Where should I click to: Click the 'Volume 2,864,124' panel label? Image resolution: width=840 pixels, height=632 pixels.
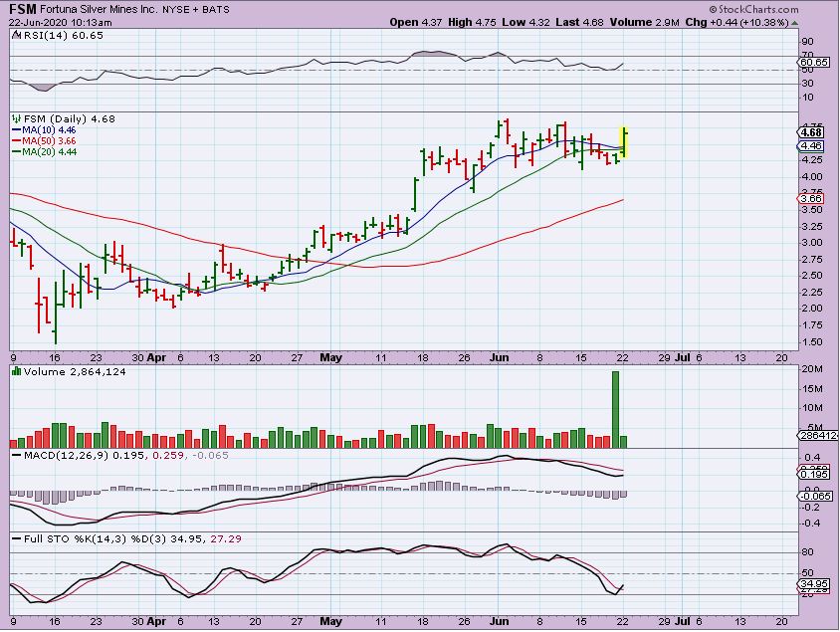point(75,371)
